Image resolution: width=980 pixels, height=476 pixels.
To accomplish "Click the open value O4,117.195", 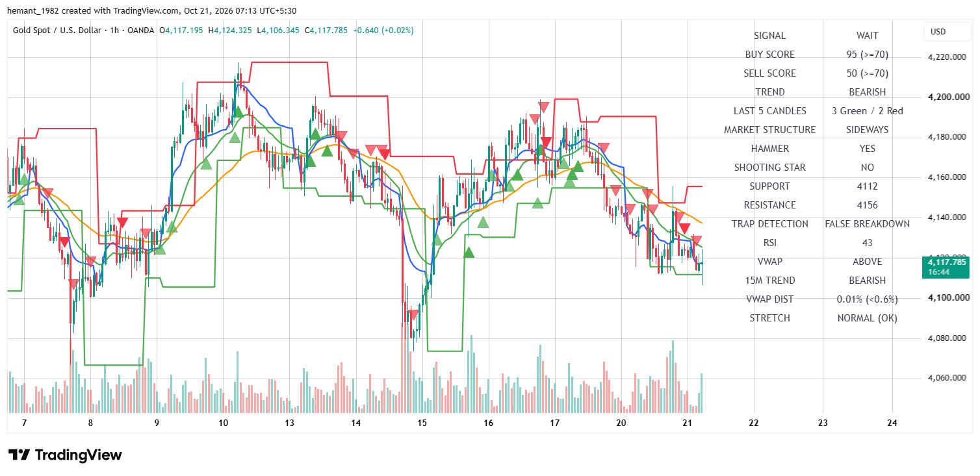I will pyautogui.click(x=183, y=30).
